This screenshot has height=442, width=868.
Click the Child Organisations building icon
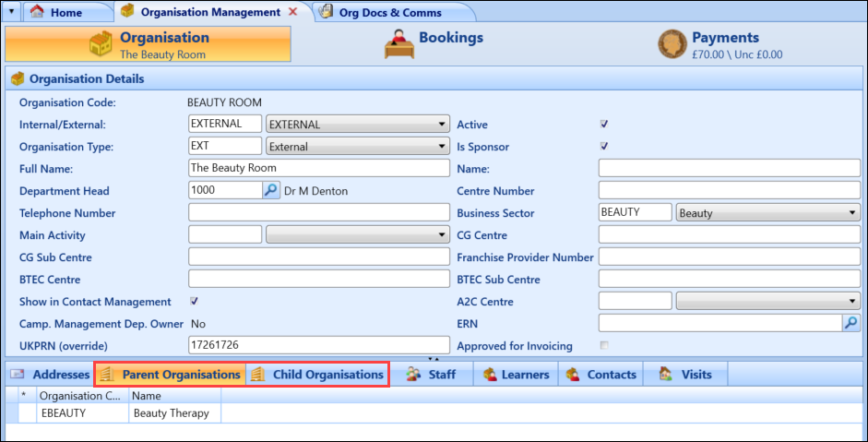(x=257, y=375)
